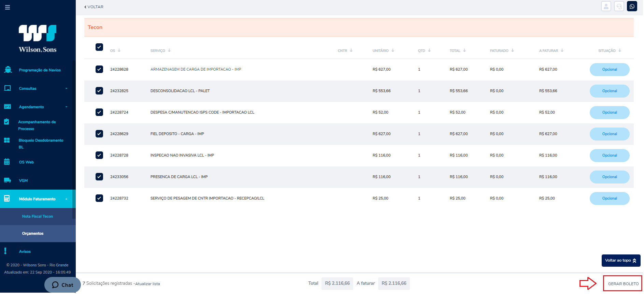644x294 pixels.
Task: Open the WhatsApp contact icon
Action: click(x=632, y=6)
